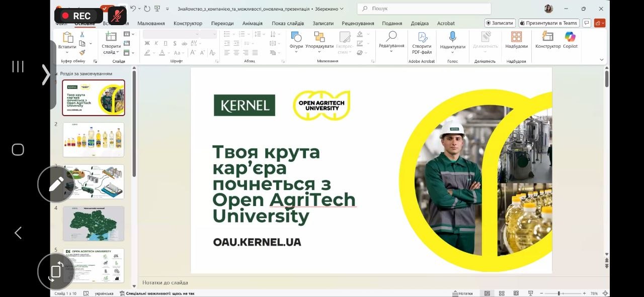Switch to the Рецензування tab
The height and width of the screenshot is (297, 644).
358,23
